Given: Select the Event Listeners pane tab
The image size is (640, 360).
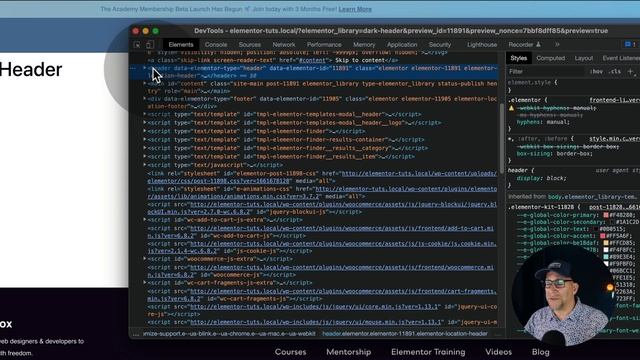Looking at the screenshot, I should click(621, 58).
